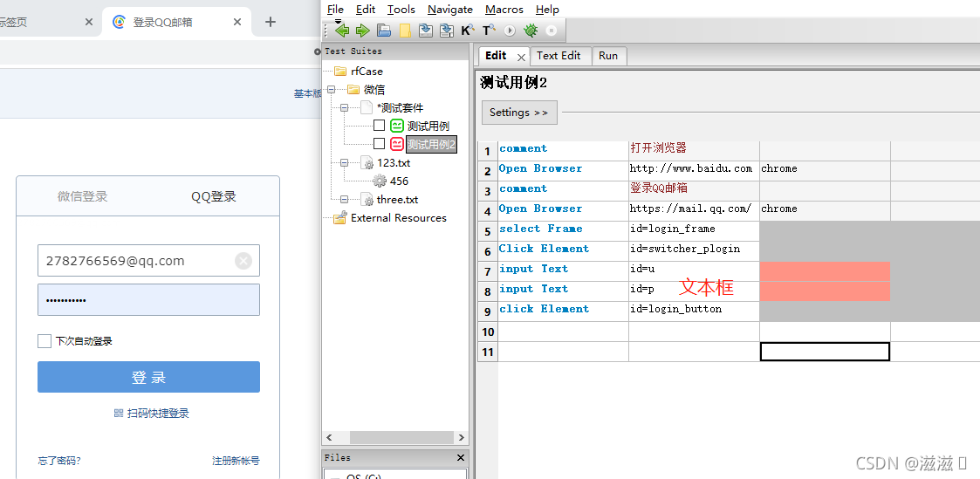This screenshot has height=479, width=980.
Task: Click the resource file icon of 123.txt
Action: tap(367, 162)
